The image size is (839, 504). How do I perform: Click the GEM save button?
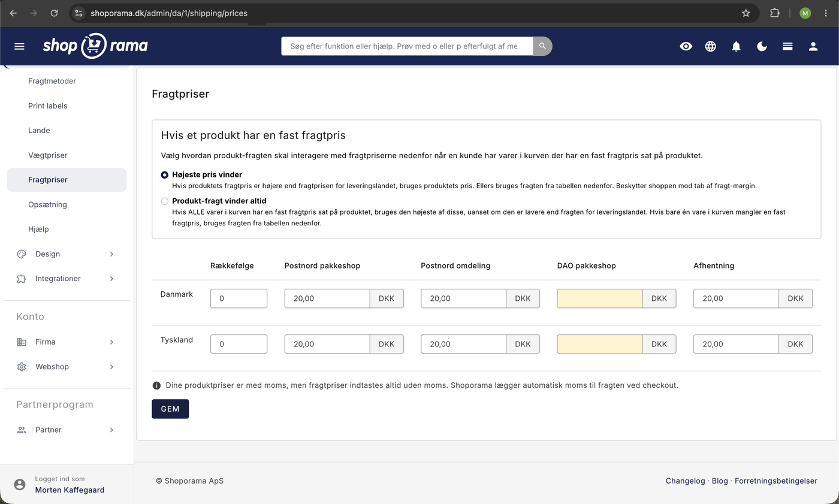coord(170,409)
